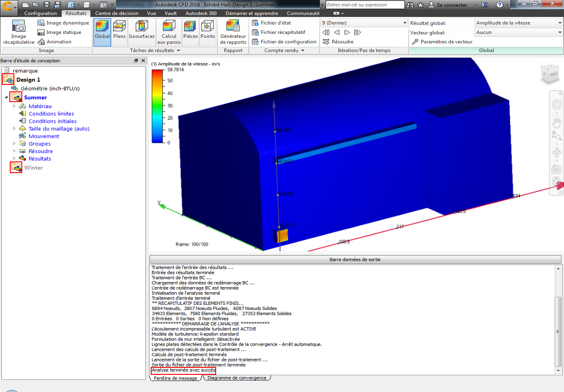Open the help question mark icon
This screenshot has width=564, height=392.
(500, 5)
